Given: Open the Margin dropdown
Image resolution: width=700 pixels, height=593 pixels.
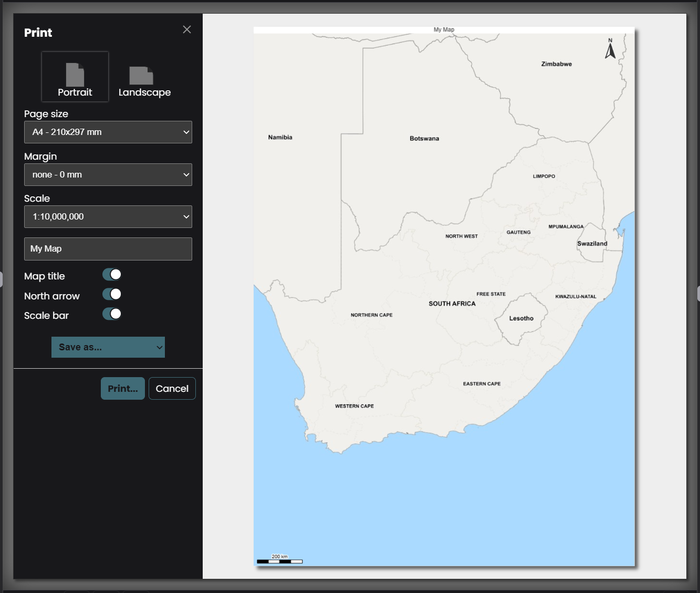Looking at the screenshot, I should pyautogui.click(x=108, y=174).
